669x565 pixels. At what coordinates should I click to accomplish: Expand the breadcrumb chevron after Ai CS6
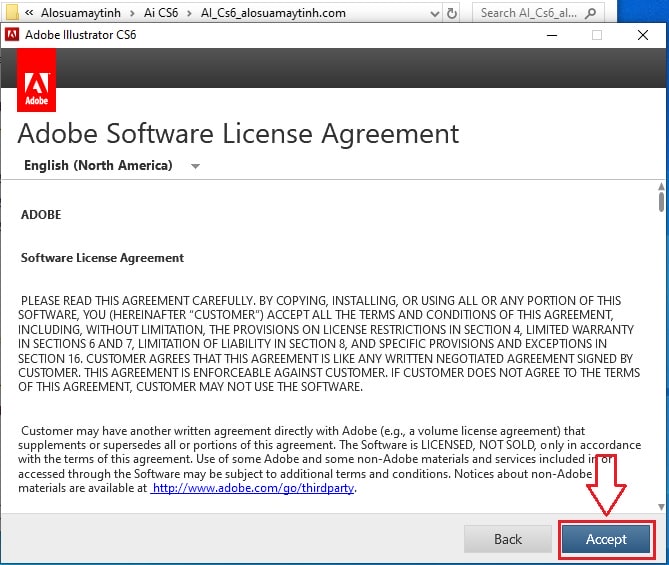point(189,13)
